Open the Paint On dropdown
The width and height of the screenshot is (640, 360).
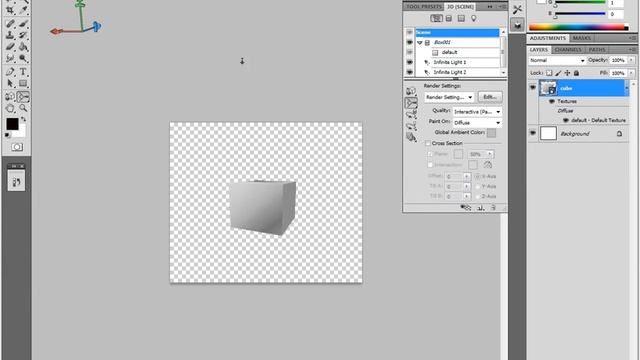point(477,122)
